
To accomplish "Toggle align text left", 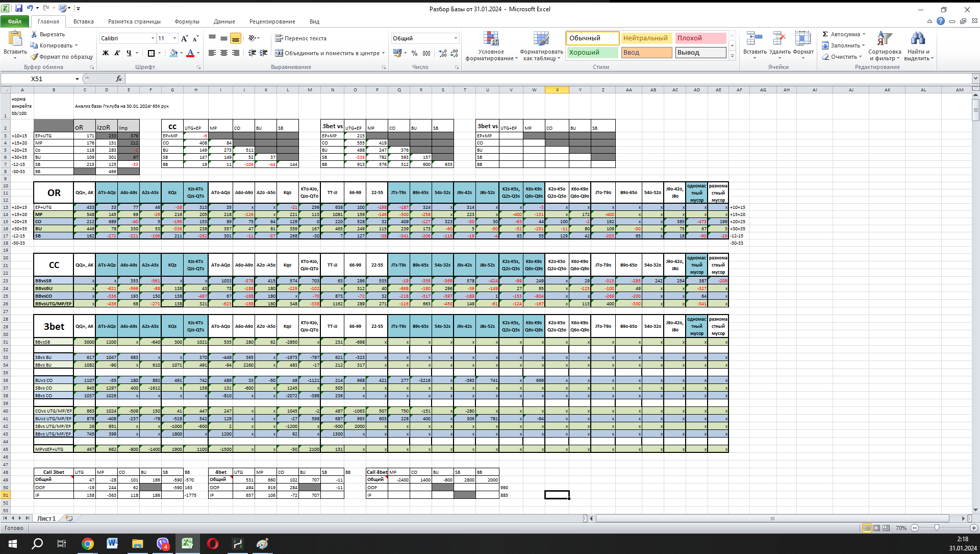I will click(x=212, y=53).
